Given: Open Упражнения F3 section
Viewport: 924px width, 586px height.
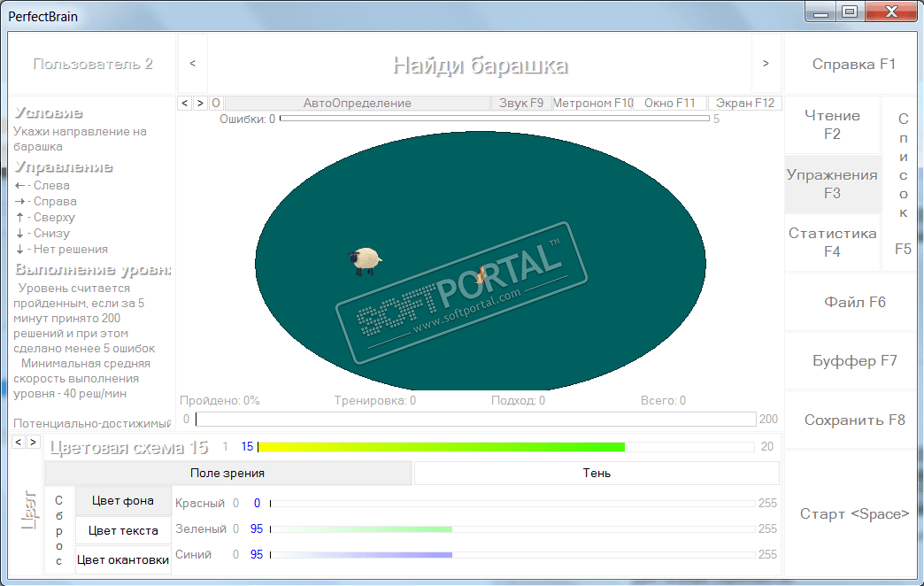Looking at the screenshot, I should (832, 184).
